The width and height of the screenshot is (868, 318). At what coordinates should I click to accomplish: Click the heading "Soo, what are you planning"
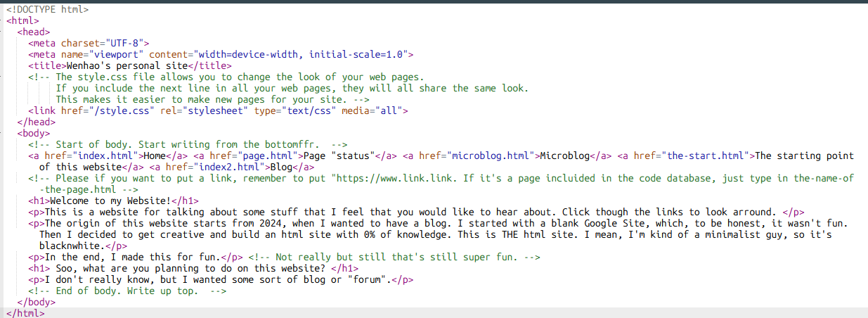coord(194,268)
